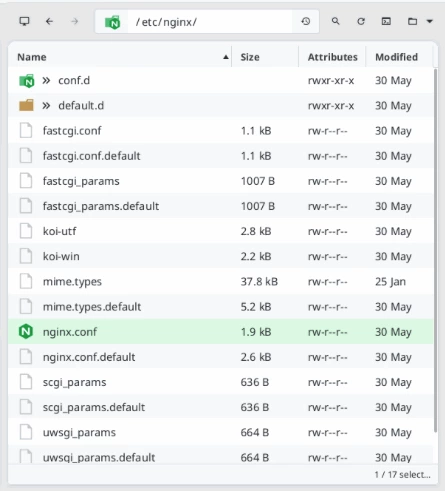Select the mime.types file row
This screenshot has height=491, width=445.
[221, 282]
